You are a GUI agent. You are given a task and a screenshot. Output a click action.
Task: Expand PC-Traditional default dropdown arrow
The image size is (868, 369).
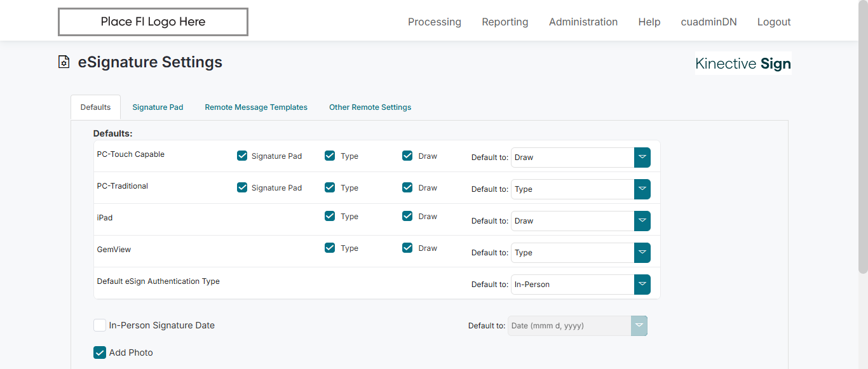(642, 189)
